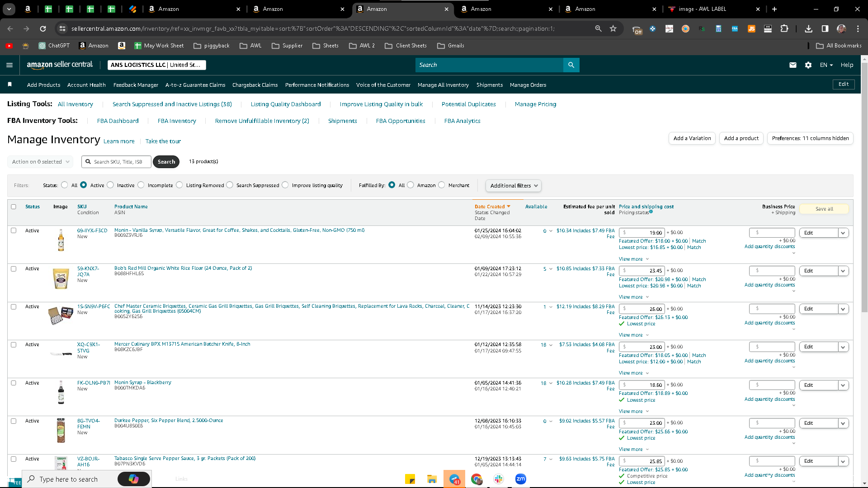Image resolution: width=868 pixels, height=488 pixels.
Task: Choose the Search Suppressed status radio button
Action: (x=230, y=185)
